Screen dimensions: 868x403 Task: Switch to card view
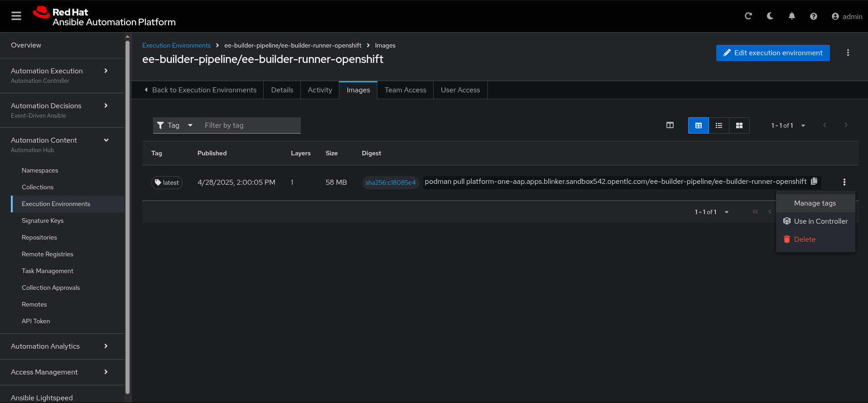coord(739,125)
